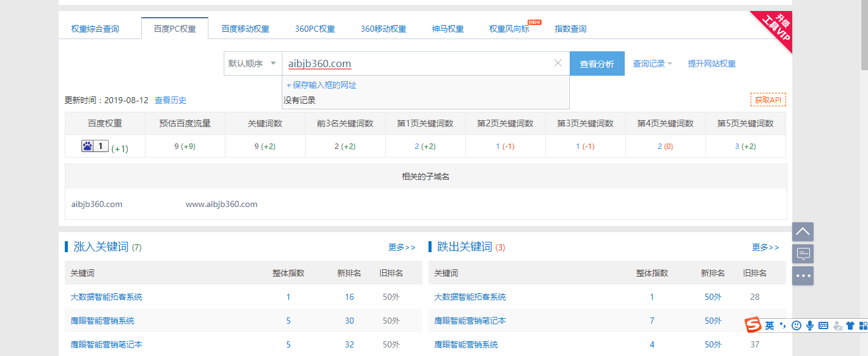Click the 更新时间：2019-08-12 label

106,100
